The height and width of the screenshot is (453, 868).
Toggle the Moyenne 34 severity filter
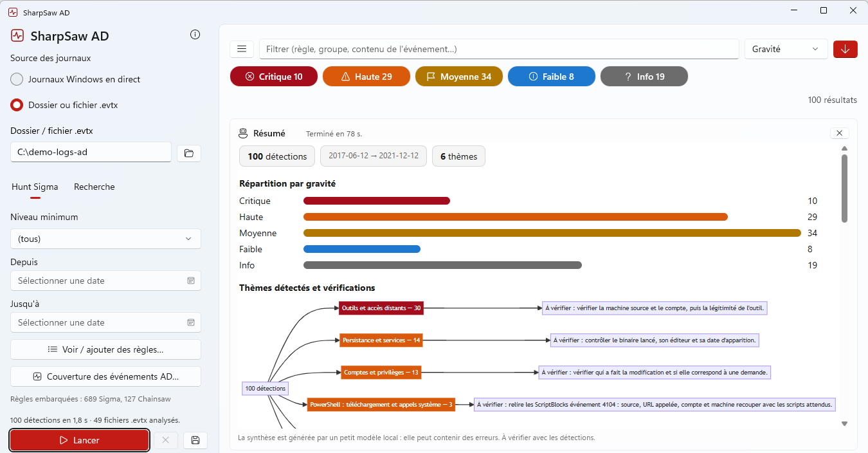coord(459,77)
